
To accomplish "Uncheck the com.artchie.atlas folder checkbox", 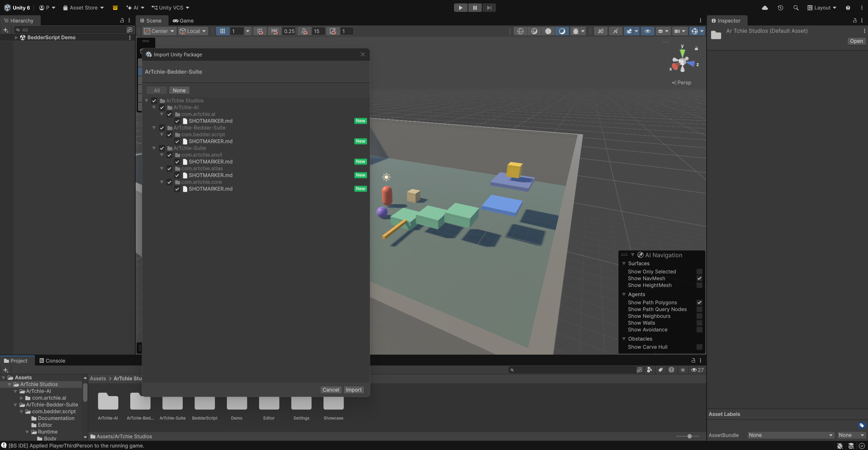I will click(x=170, y=169).
